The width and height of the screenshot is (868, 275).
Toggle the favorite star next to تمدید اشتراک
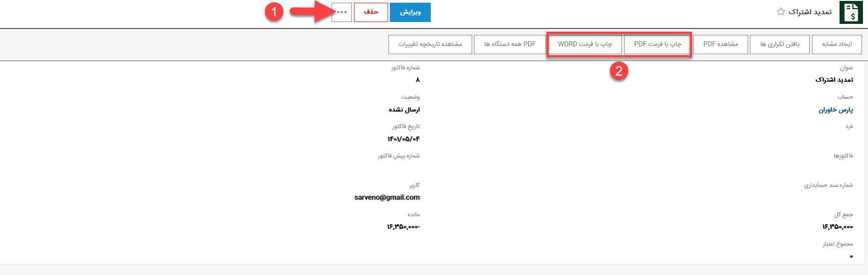(x=781, y=11)
